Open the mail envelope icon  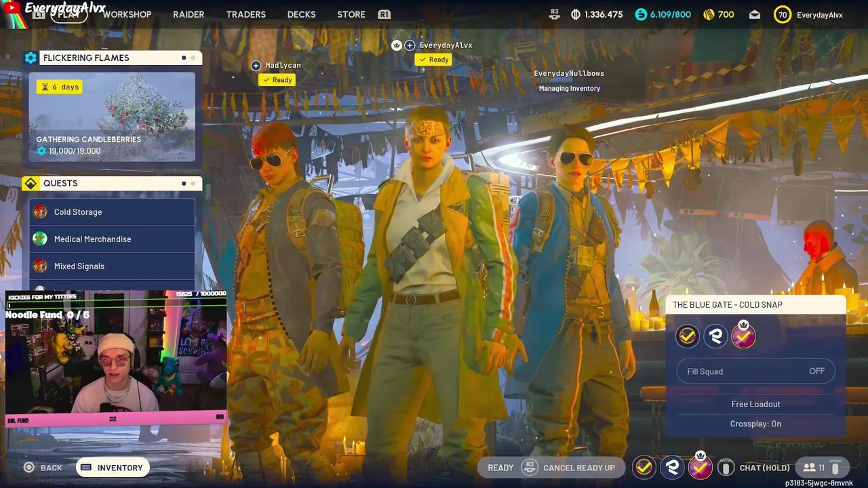click(x=755, y=14)
